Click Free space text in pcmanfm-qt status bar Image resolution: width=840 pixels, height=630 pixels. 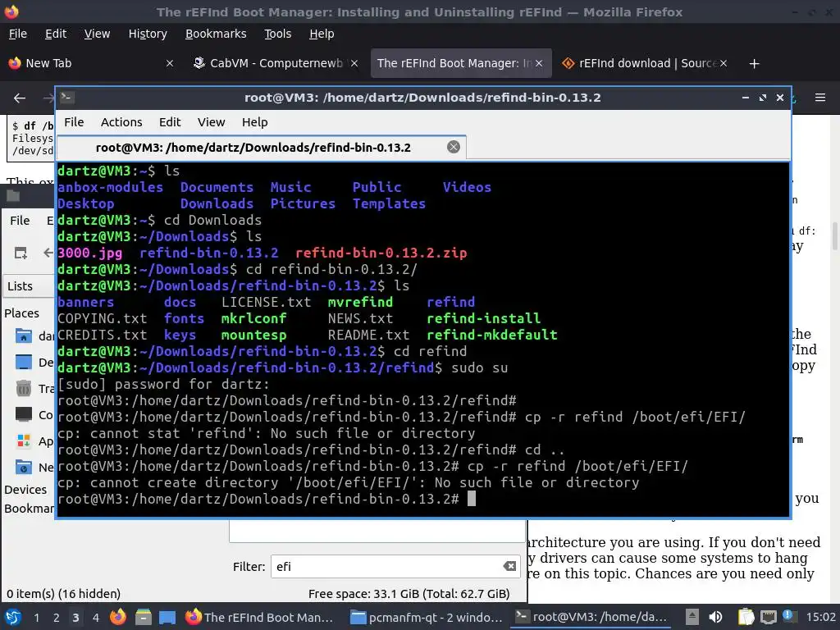(409, 594)
